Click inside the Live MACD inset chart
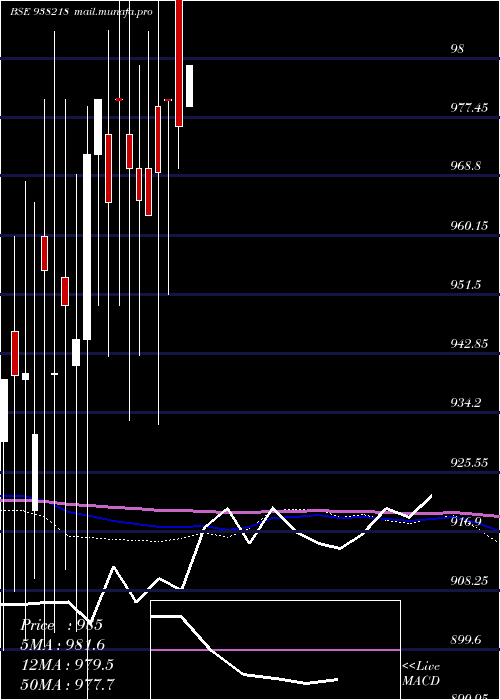This screenshot has height=700, width=500. click(x=275, y=650)
